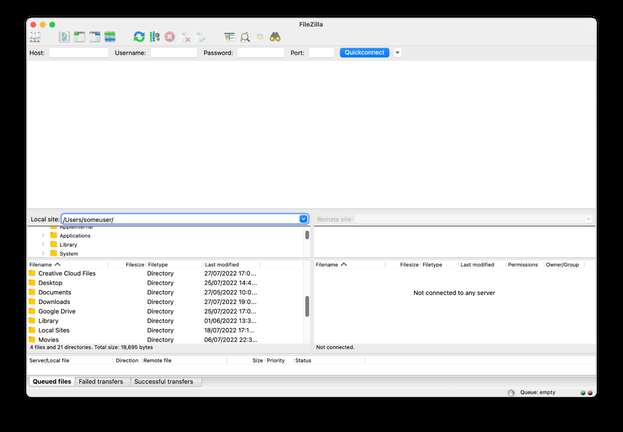Viewport: 623px width, 432px height.
Task: Toggle directory comparison magnifier icon
Action: tap(245, 37)
